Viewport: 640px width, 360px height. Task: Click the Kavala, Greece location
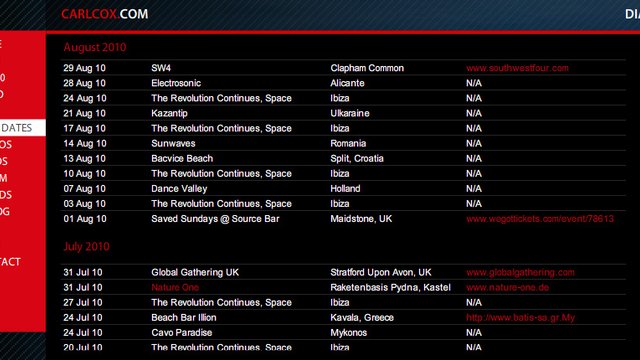pos(362,318)
